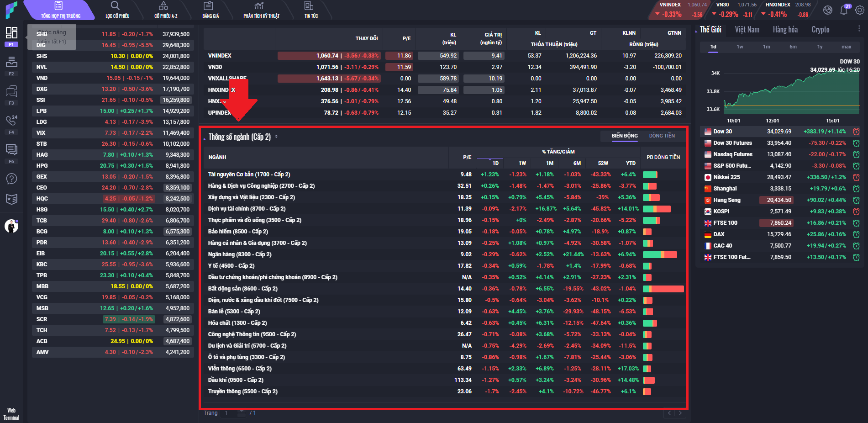This screenshot has width=868, height=423.
Task: Click the globe language icon
Action: [x=827, y=10]
